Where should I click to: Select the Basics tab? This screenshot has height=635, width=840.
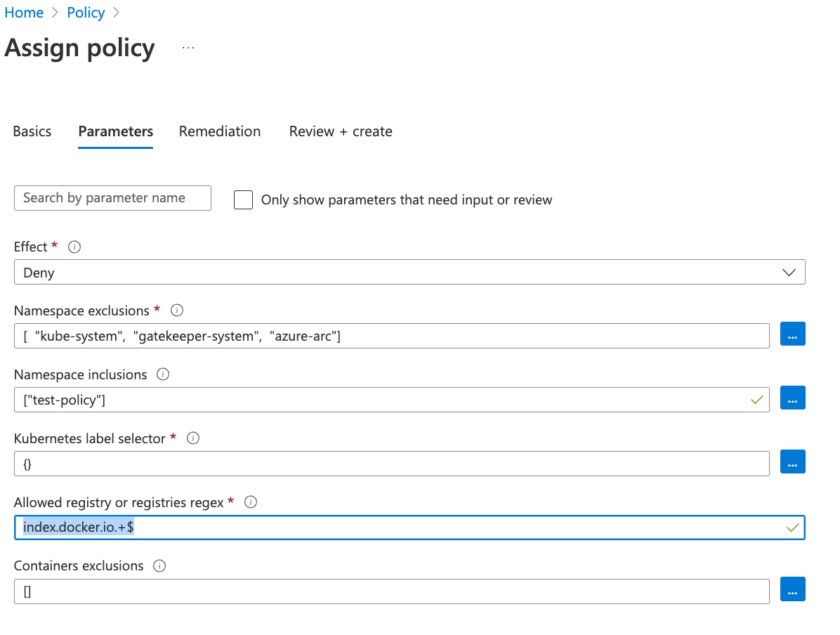32,131
